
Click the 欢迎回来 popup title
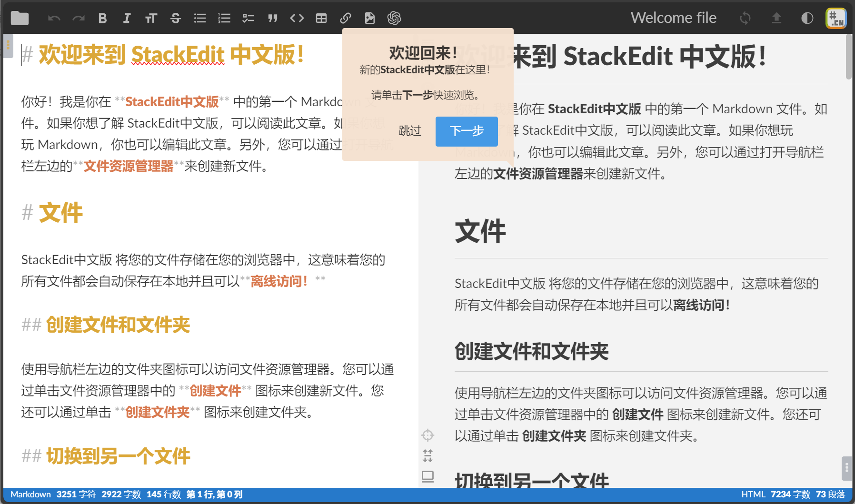click(x=423, y=53)
